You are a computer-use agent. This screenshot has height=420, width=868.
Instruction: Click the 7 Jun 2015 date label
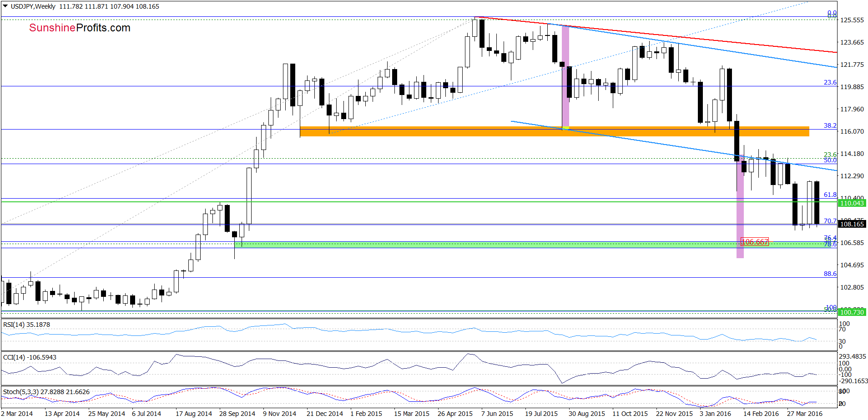497,414
